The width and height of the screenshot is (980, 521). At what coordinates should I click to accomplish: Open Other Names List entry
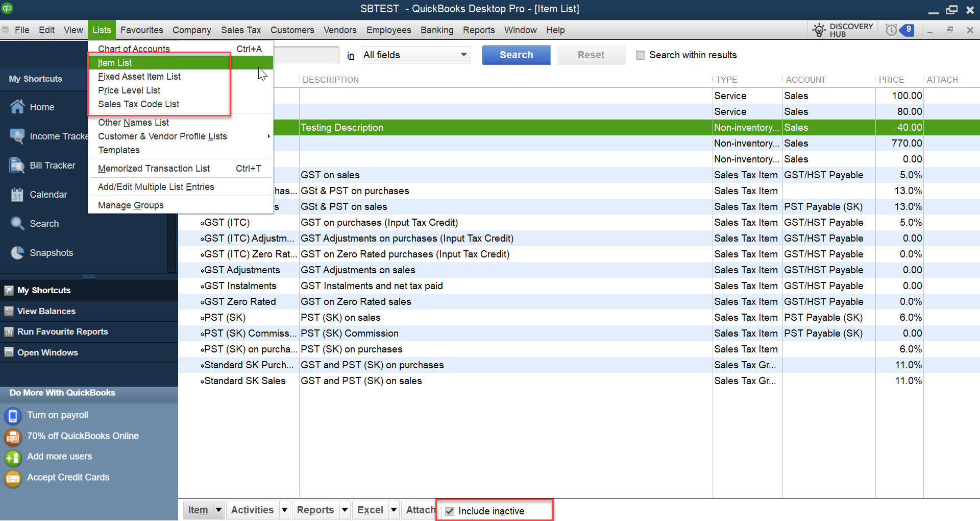[181, 123]
